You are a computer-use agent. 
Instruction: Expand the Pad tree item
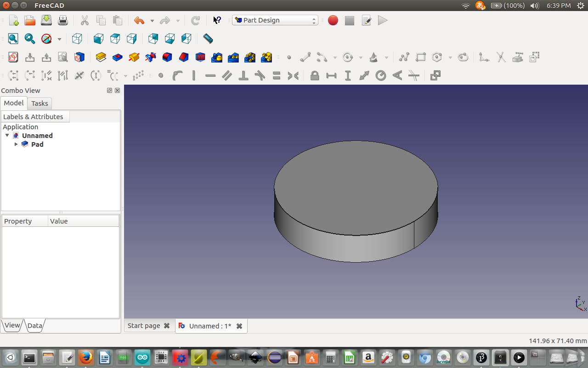click(16, 144)
